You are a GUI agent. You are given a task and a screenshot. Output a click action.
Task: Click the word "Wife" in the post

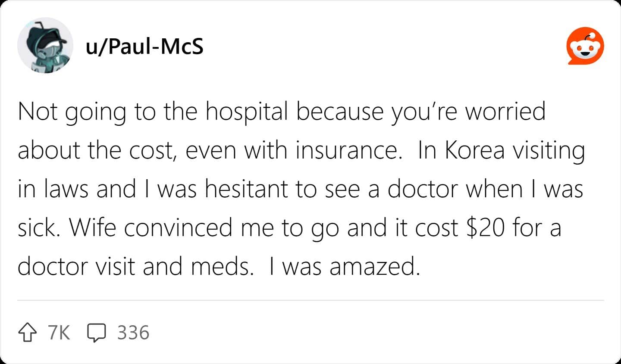point(93,228)
